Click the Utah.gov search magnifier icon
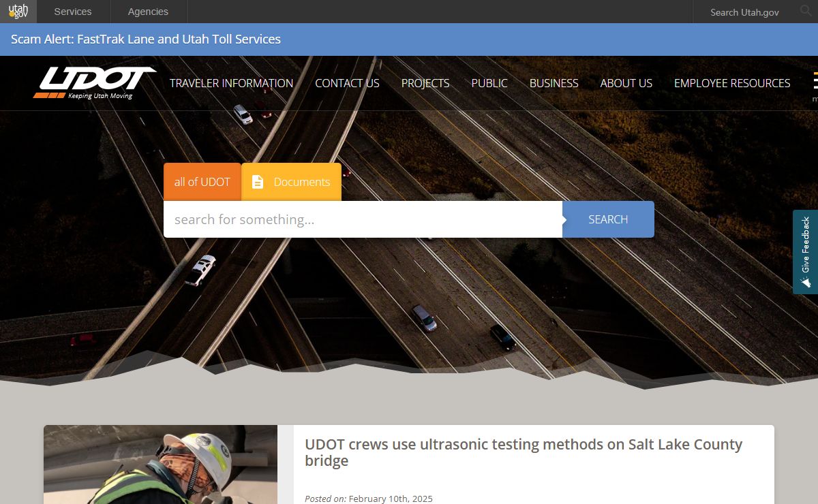This screenshot has height=504, width=818. click(x=806, y=12)
